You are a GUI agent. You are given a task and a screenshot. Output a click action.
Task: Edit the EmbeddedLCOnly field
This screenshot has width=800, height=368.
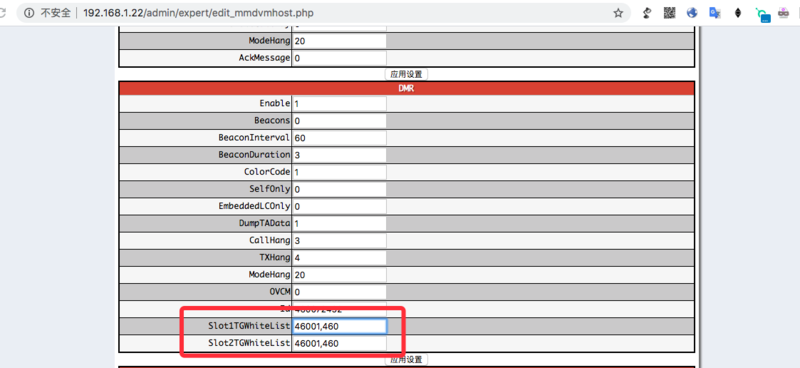339,206
